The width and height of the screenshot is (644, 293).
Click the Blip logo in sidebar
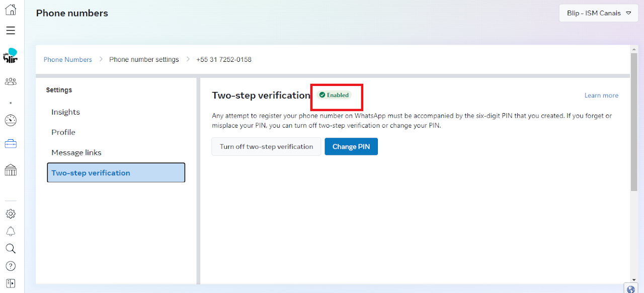[11, 55]
